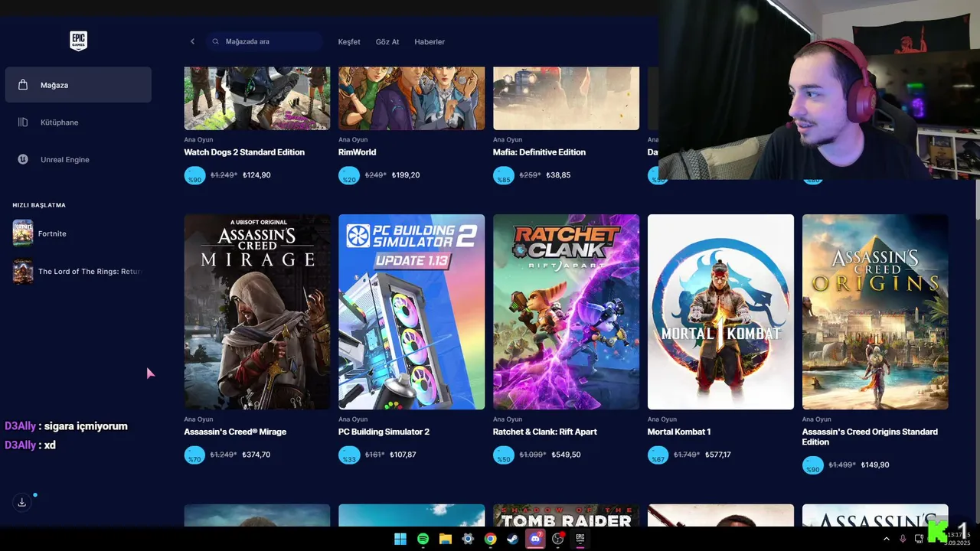Click the Unreal Engine logo icon
The width and height of the screenshot is (980, 551).
click(23, 159)
